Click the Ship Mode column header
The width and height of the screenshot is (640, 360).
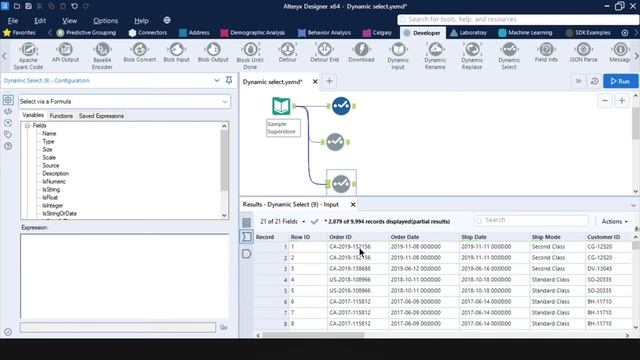(546, 237)
